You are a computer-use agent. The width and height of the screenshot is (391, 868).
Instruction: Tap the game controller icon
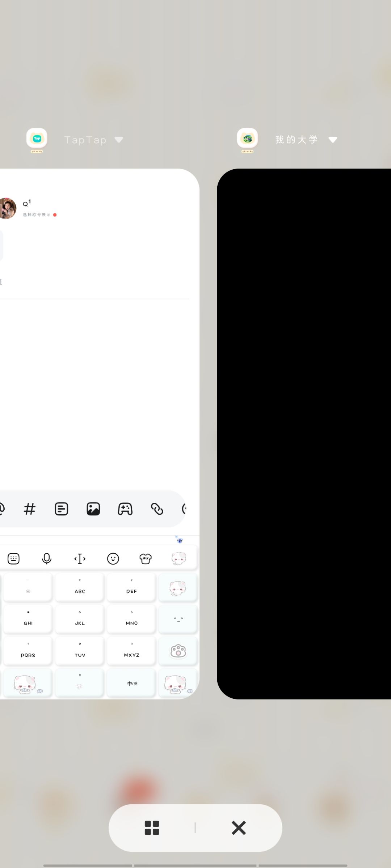tap(125, 509)
